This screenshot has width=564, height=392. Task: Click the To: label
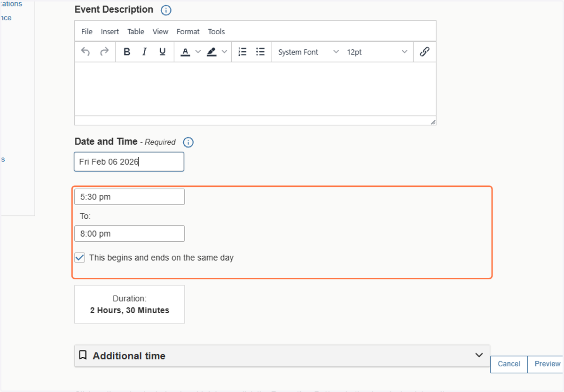pyautogui.click(x=85, y=216)
